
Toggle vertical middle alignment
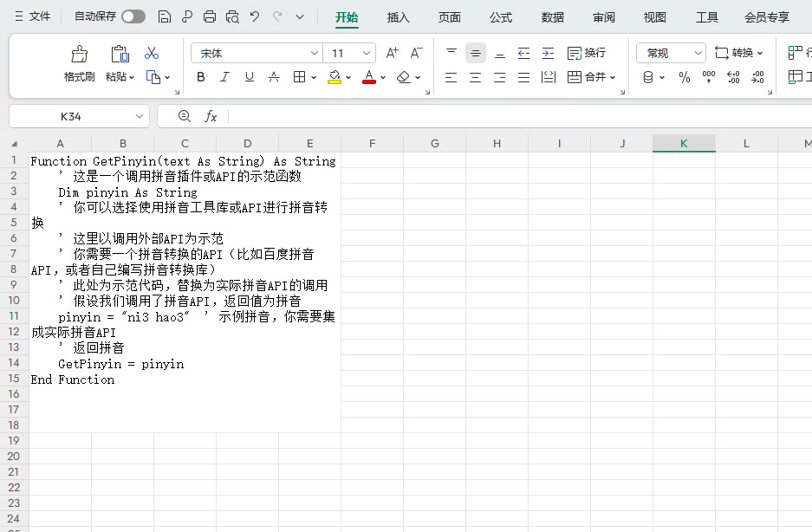[x=476, y=53]
